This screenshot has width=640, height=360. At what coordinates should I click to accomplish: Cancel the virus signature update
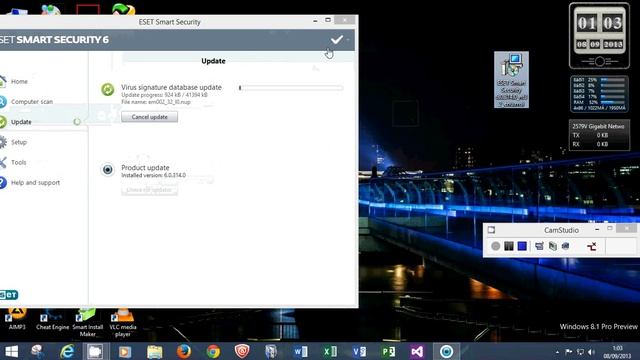pos(149,117)
